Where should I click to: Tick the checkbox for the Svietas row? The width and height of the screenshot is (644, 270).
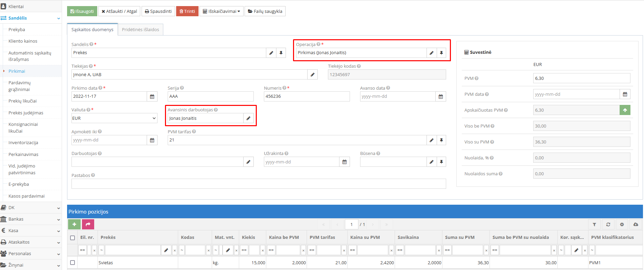(x=72, y=263)
